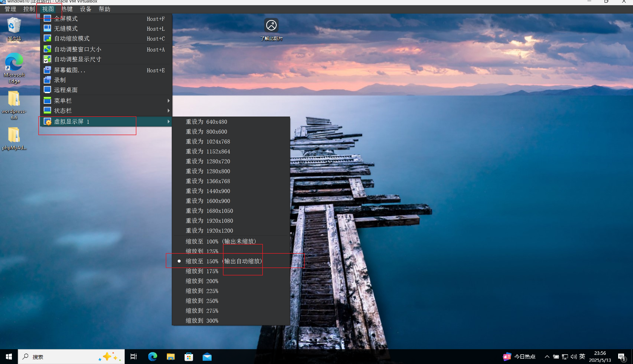
Task: Expand the Menu Bar (菜单栏) submenu arrow
Action: (169, 100)
